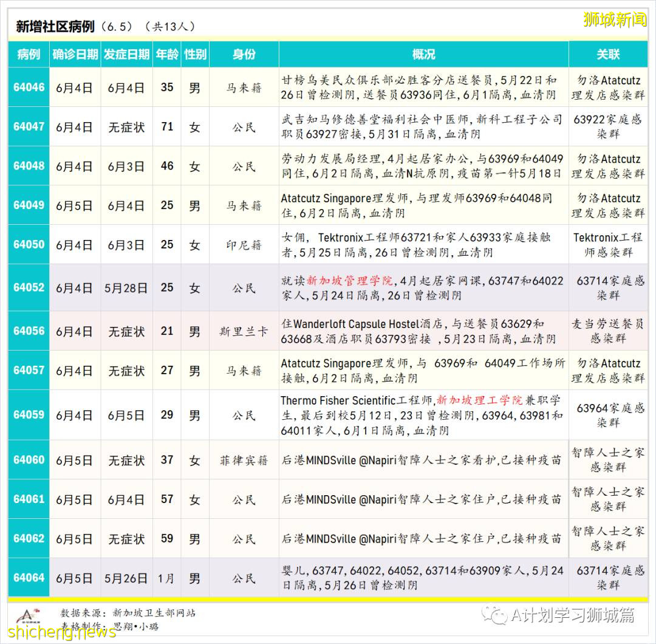Click case number 64059 cell
656x644 pixels.
[29, 415]
